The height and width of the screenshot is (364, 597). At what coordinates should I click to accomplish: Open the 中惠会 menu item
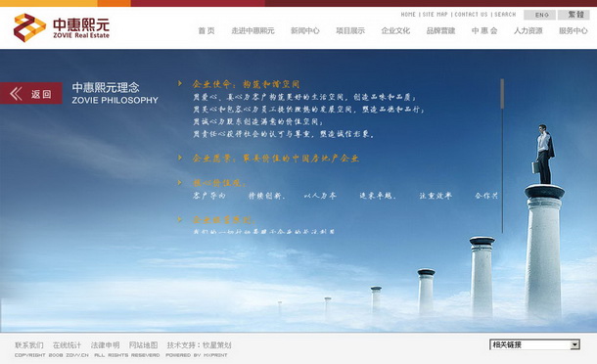coord(484,31)
